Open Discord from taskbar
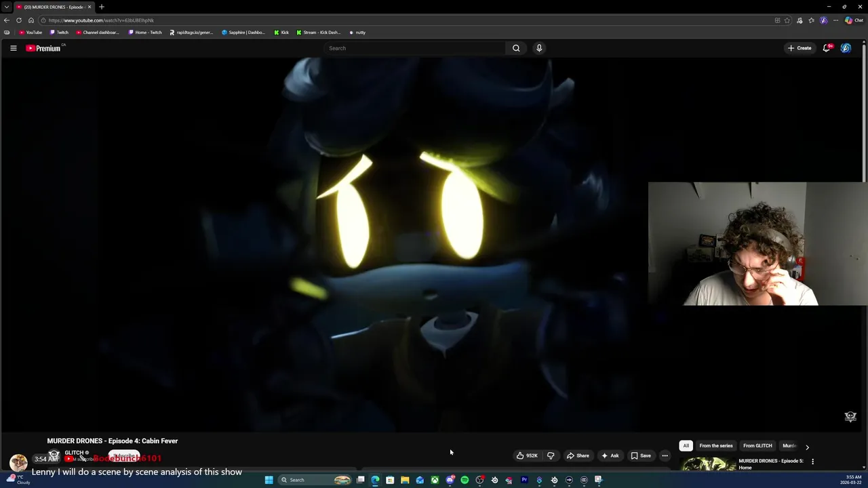Screen dimensions: 868x488 (x=450, y=480)
